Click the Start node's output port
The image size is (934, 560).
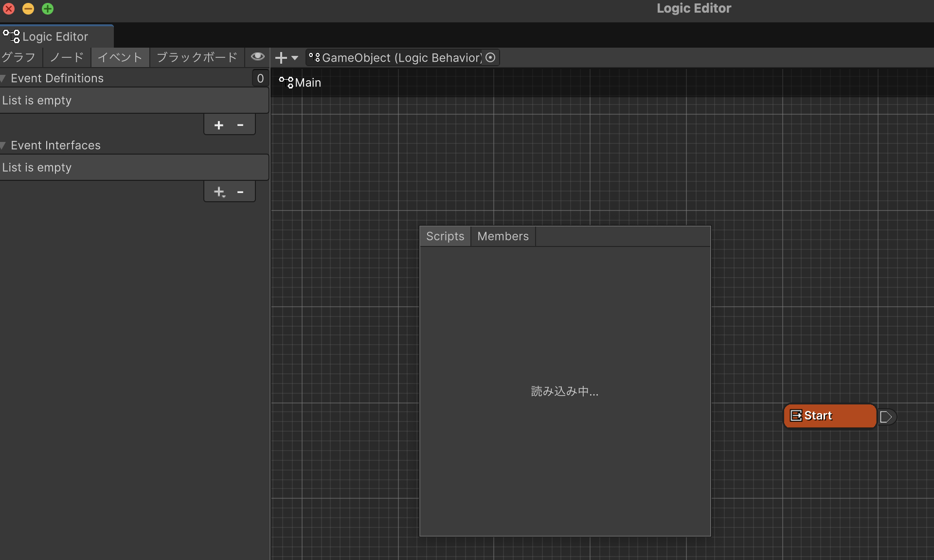[886, 417]
